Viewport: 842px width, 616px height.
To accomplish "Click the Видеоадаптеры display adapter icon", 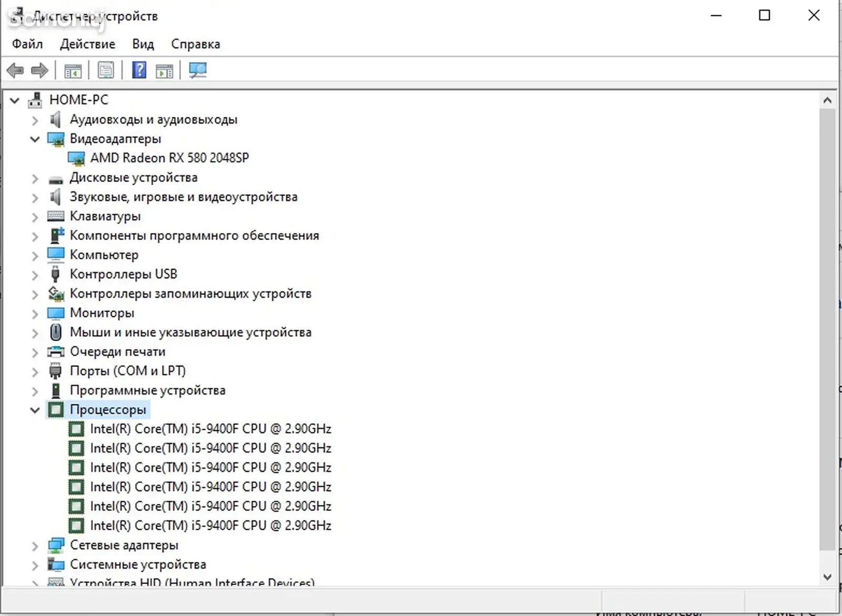I will coord(56,139).
